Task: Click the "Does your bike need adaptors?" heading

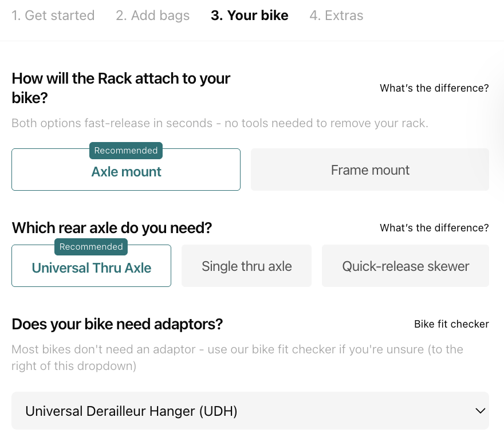Action: point(117,324)
